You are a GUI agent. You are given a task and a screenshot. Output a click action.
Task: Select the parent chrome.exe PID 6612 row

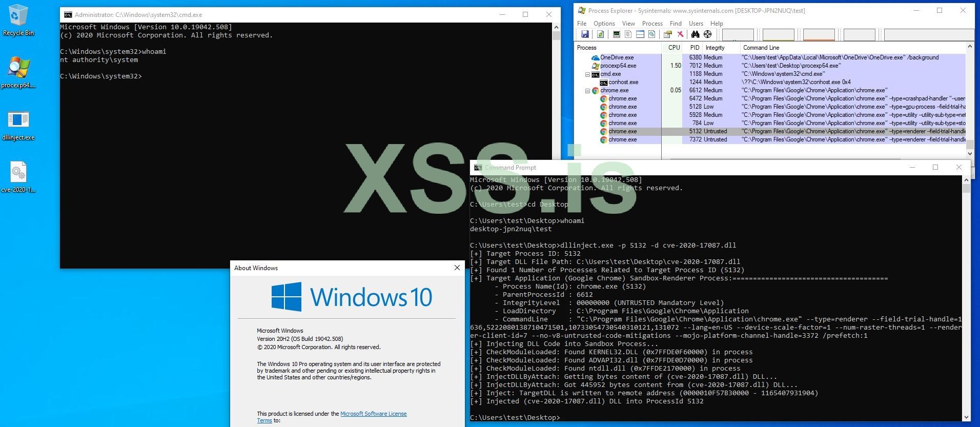coord(770,90)
